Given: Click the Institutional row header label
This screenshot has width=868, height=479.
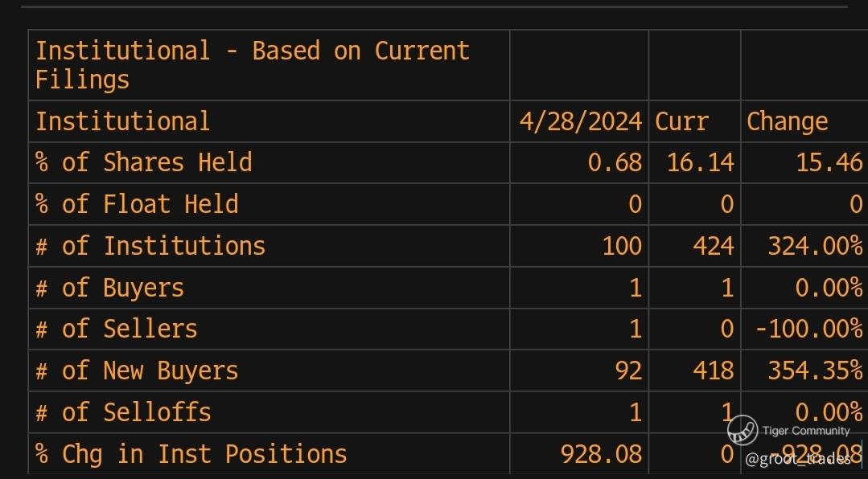Looking at the screenshot, I should click(x=123, y=121).
